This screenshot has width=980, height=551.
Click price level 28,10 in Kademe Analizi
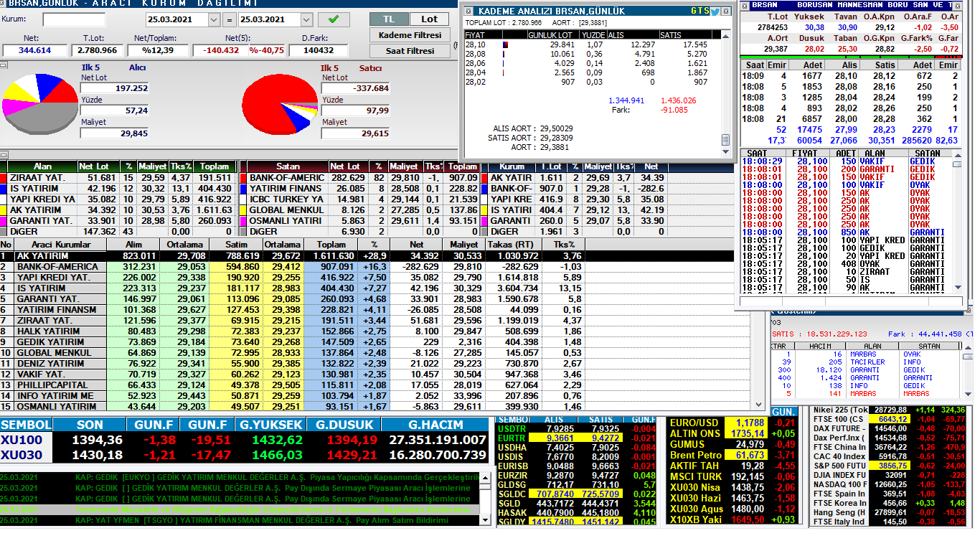475,44
